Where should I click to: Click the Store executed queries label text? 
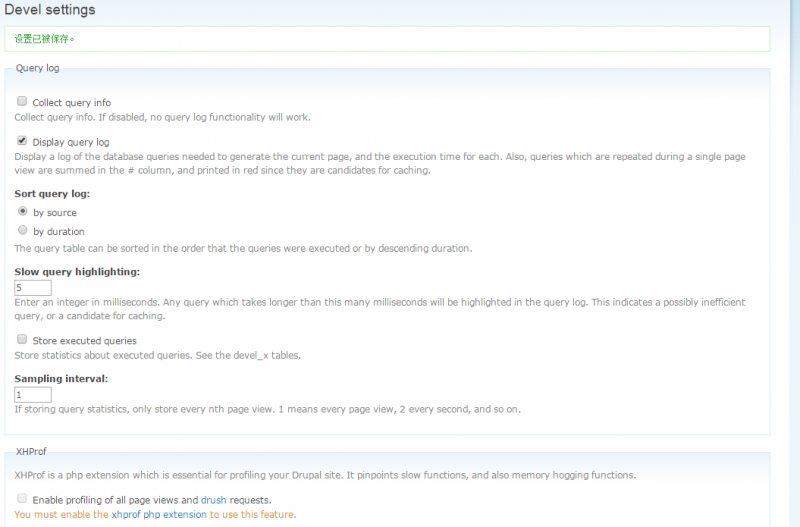click(x=85, y=341)
